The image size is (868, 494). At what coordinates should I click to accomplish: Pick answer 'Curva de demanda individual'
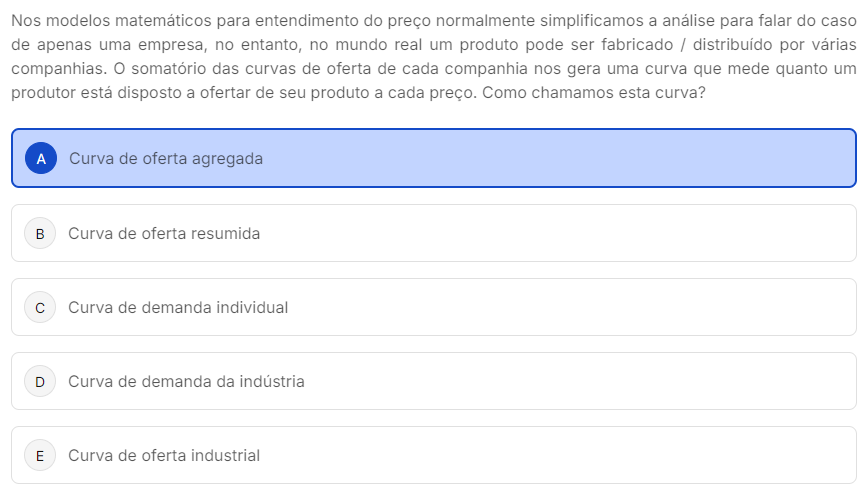click(178, 307)
